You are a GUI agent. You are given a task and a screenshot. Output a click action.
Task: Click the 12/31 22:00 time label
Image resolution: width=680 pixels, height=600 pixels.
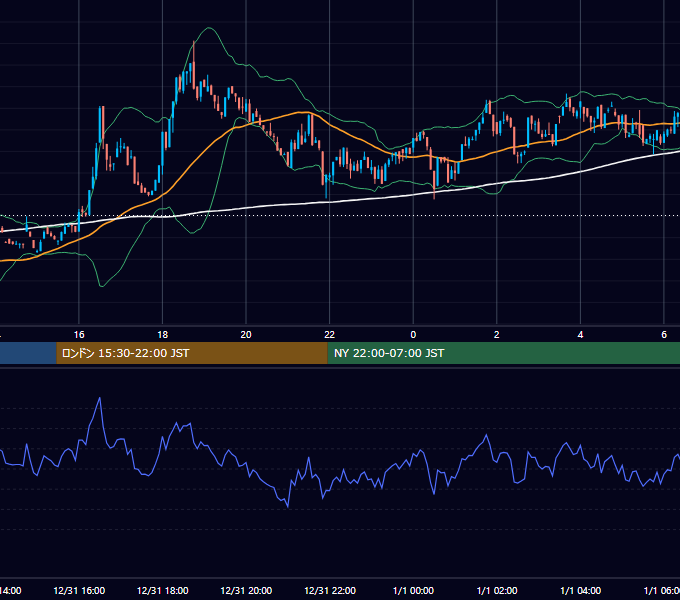330,590
